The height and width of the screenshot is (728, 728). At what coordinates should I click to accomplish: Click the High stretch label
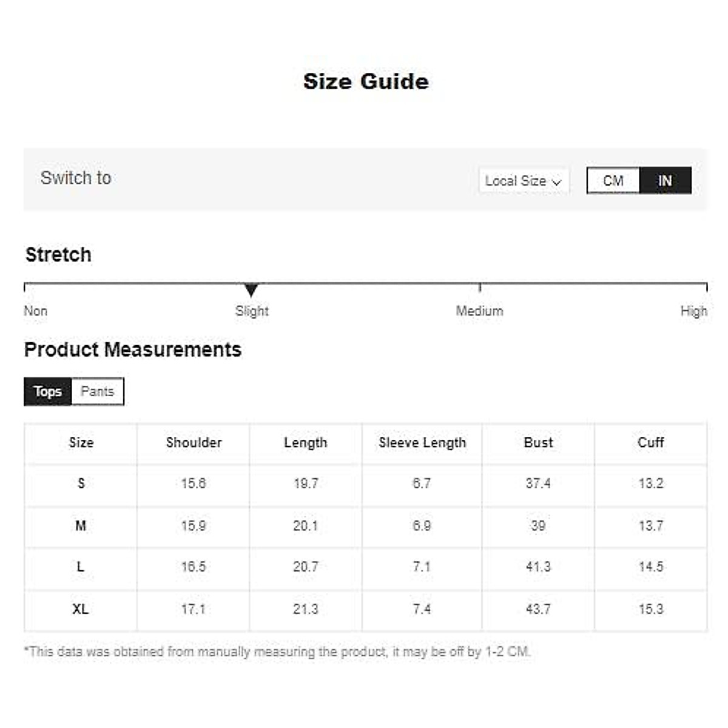(x=693, y=311)
